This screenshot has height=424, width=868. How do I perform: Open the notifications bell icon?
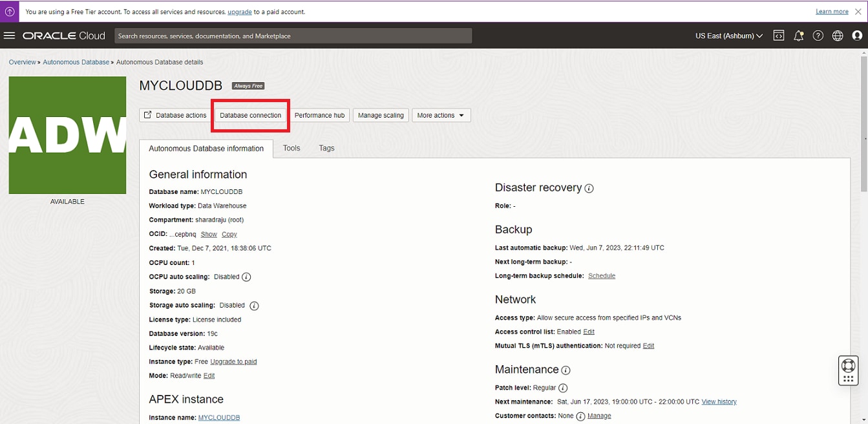click(799, 36)
